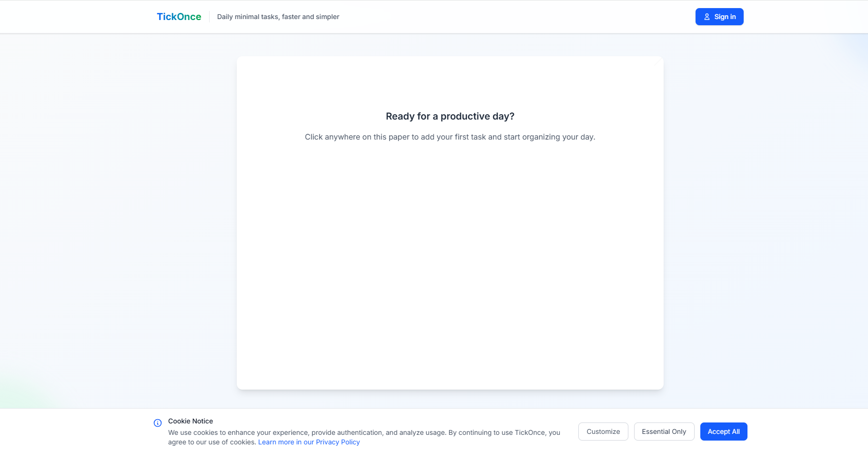Click the Sign in button
The image size is (868, 452).
coord(719,16)
